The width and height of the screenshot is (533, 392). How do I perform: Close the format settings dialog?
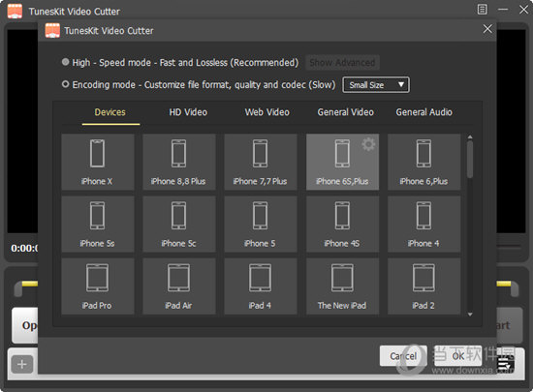click(487, 29)
